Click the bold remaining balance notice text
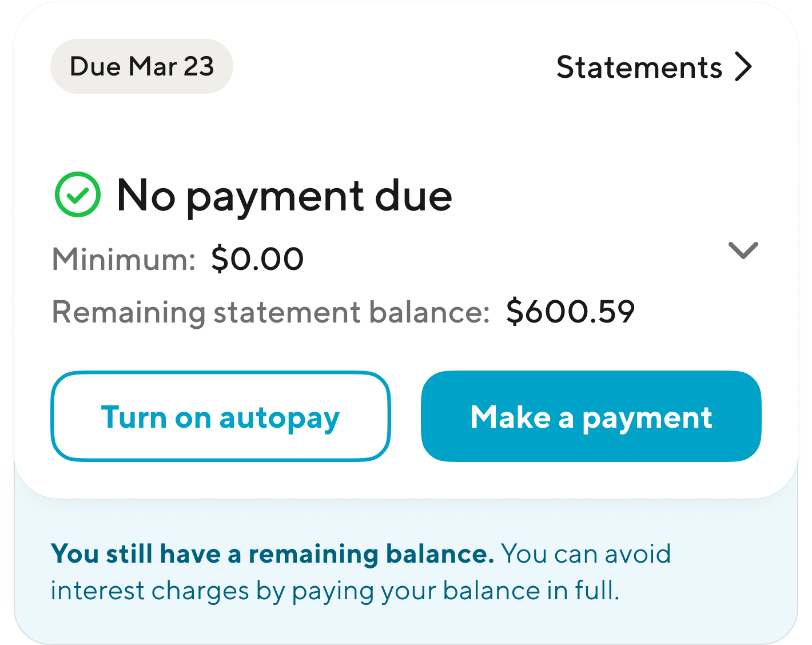Viewport: 812px width, 645px height. tap(272, 554)
